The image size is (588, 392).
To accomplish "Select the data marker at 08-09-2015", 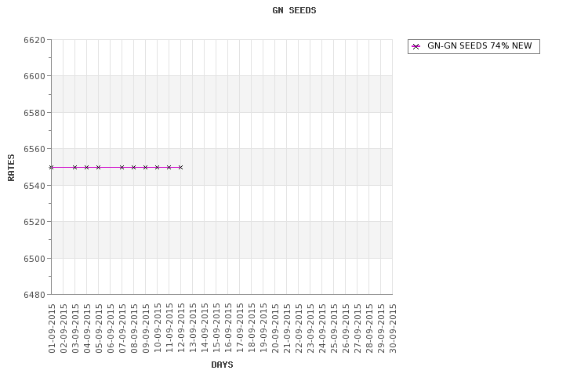I will pos(133,167).
